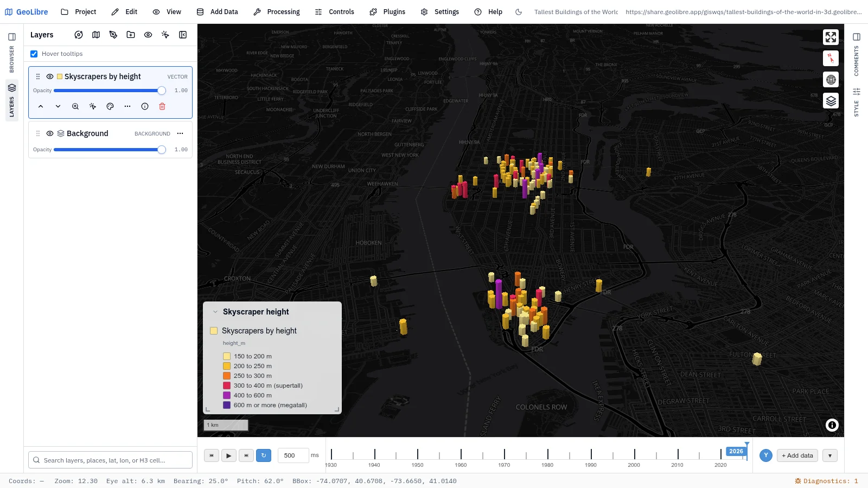Image resolution: width=868 pixels, height=488 pixels.
Task: Collapse the Layers panel
Action: (x=183, y=35)
